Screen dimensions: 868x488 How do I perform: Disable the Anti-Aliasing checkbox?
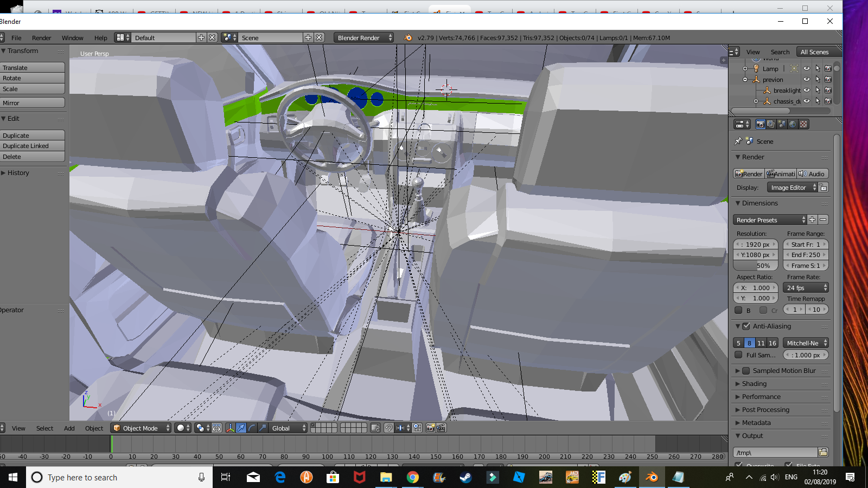[746, 326]
